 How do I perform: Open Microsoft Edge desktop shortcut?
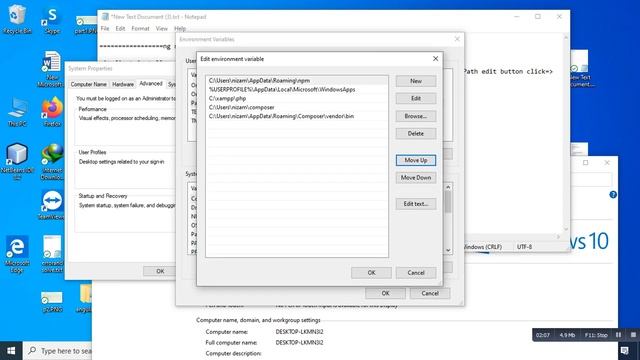17,253
